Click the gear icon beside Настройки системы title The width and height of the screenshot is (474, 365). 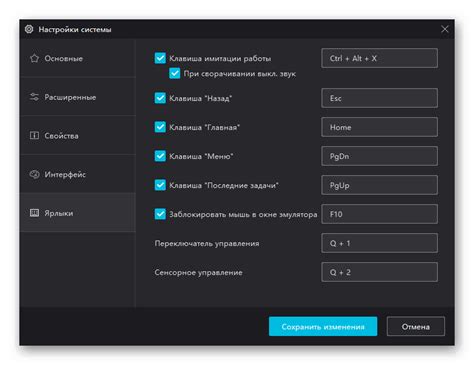click(29, 29)
